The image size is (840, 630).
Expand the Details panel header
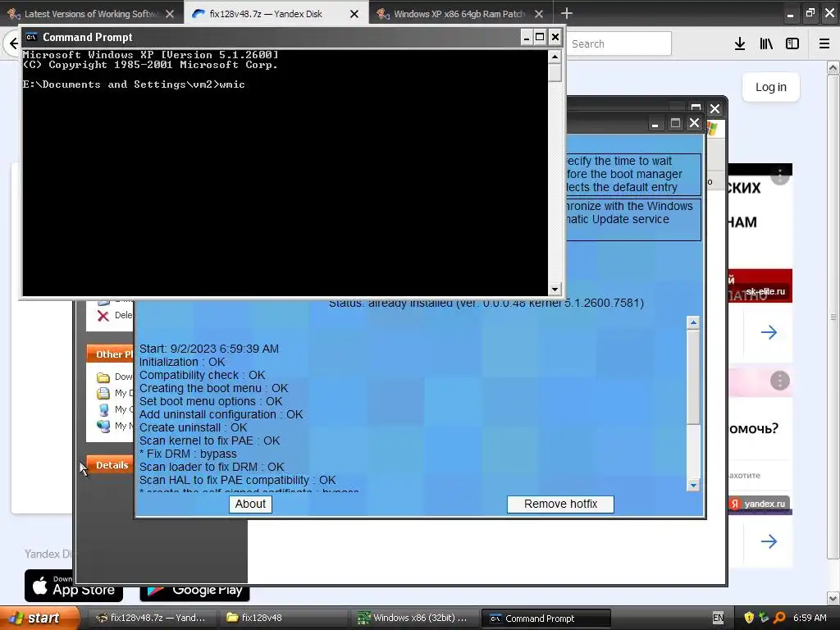(x=111, y=465)
